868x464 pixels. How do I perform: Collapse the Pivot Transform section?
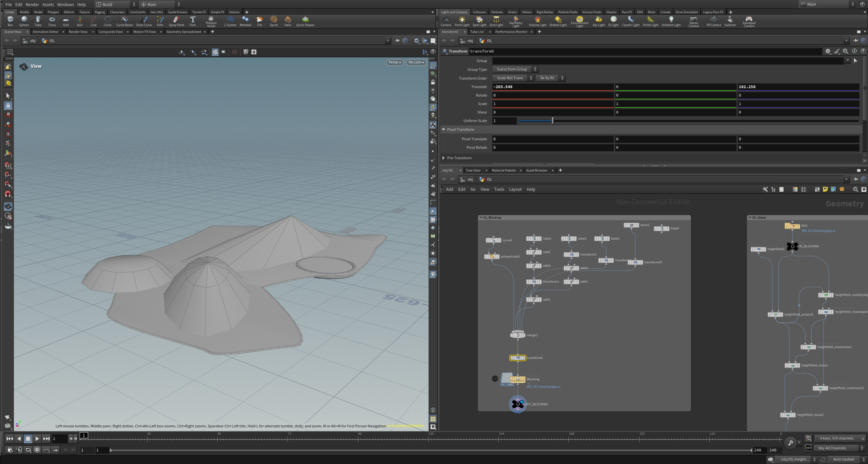click(443, 129)
